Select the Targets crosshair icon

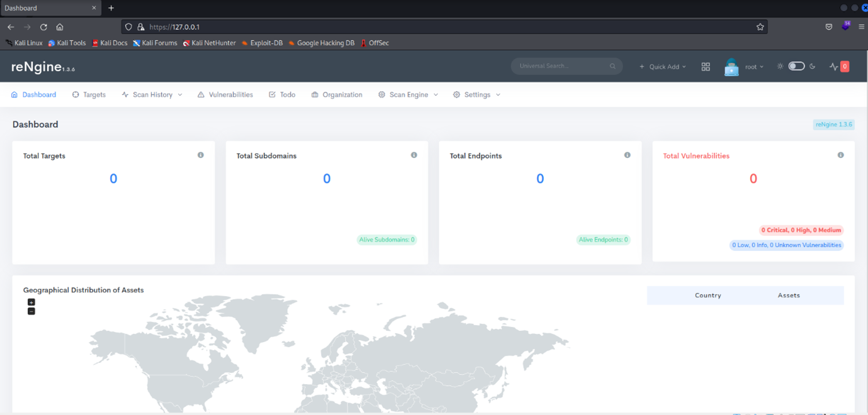pos(76,94)
